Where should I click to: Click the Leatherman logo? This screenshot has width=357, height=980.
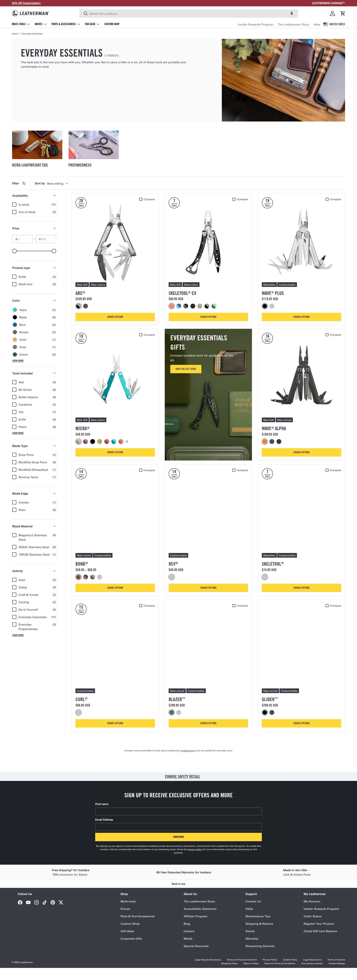click(30, 13)
